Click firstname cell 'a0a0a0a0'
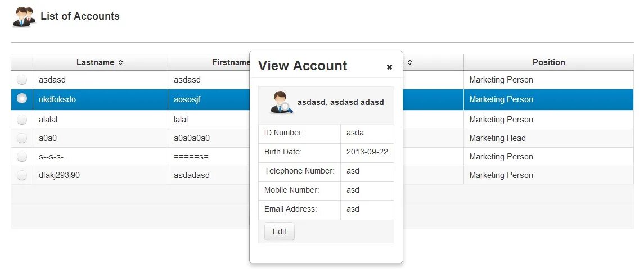The image size is (644, 269). 192,138
